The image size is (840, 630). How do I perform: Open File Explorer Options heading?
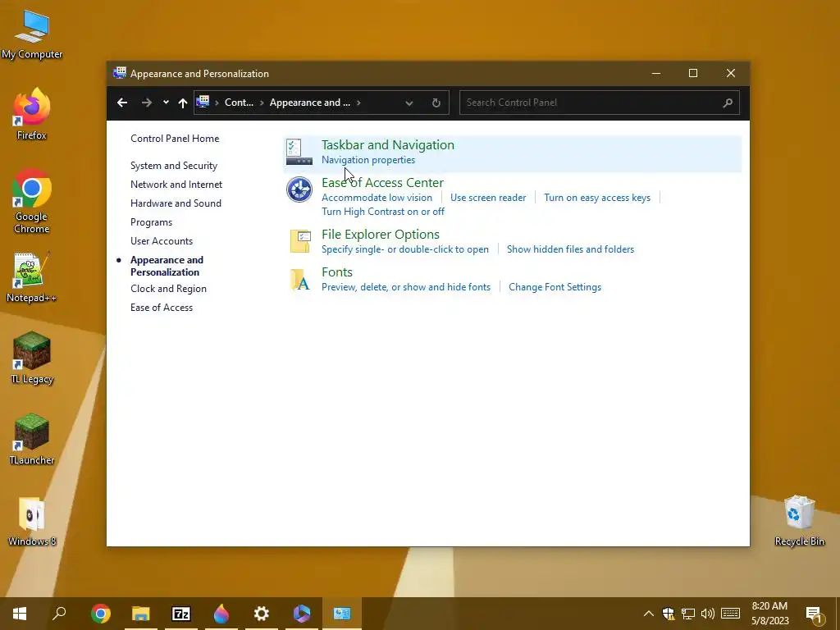coord(381,234)
